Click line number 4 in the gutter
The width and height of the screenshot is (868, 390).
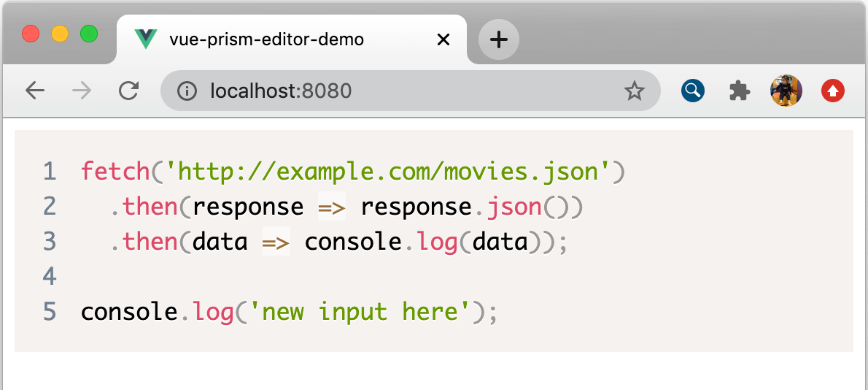tap(50, 276)
